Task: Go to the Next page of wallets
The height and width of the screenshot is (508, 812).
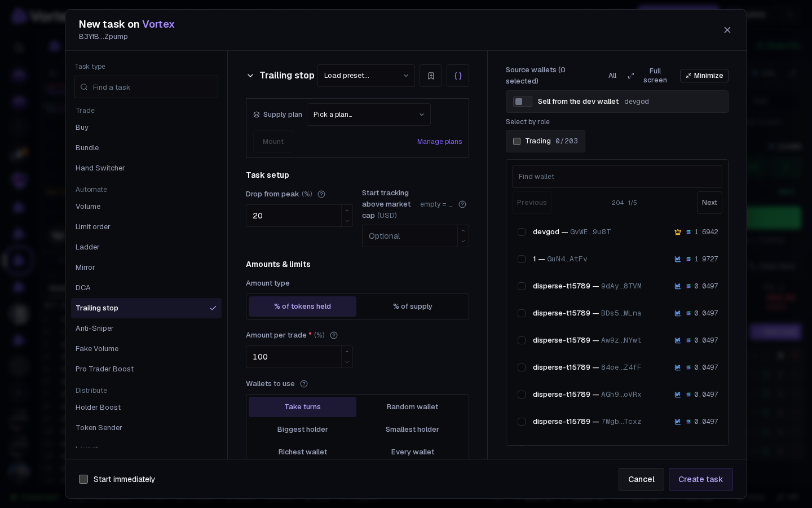Action: point(709,203)
